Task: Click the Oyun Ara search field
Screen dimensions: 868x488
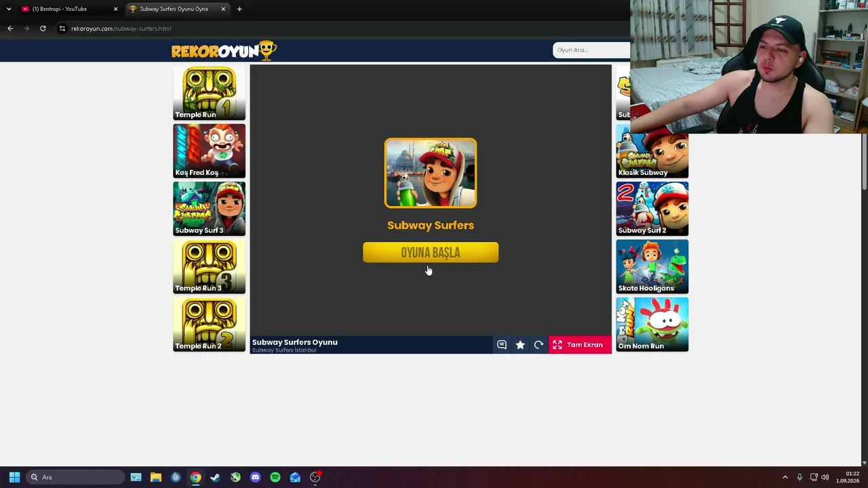Action: [591, 50]
